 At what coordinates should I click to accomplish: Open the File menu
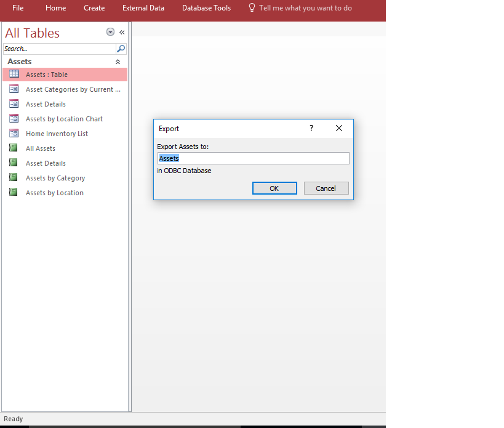[x=18, y=8]
